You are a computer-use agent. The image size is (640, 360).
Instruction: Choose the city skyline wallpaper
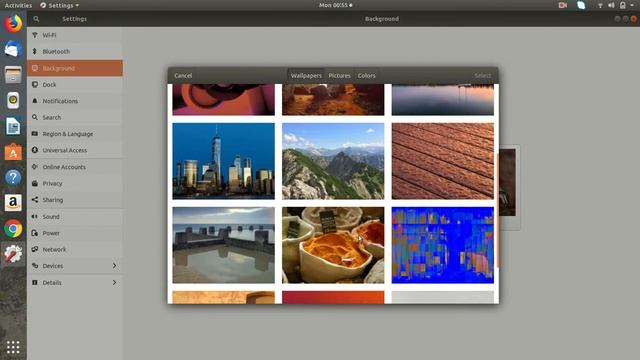click(x=224, y=161)
